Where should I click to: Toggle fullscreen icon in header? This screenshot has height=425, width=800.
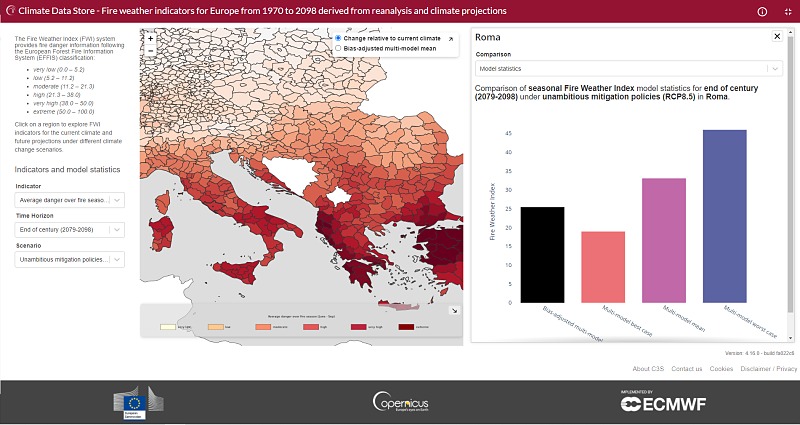788,12
